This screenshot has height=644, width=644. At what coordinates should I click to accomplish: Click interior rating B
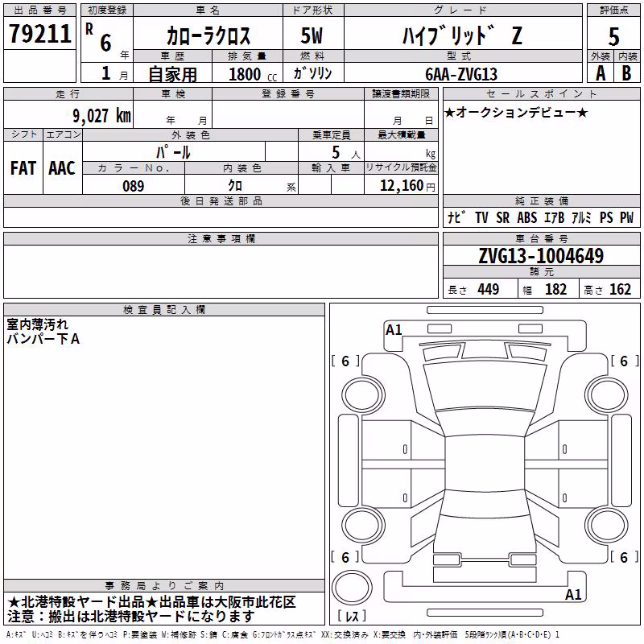click(x=626, y=73)
